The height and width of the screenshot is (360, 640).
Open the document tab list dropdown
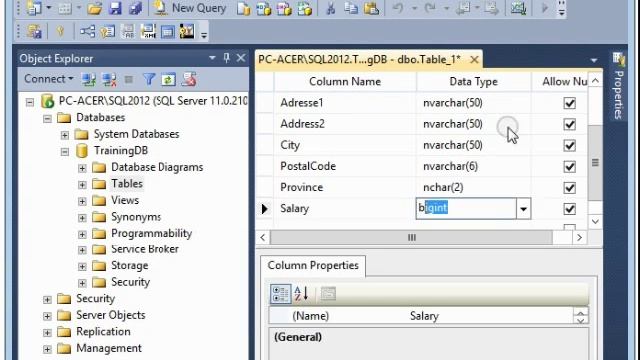point(594,60)
